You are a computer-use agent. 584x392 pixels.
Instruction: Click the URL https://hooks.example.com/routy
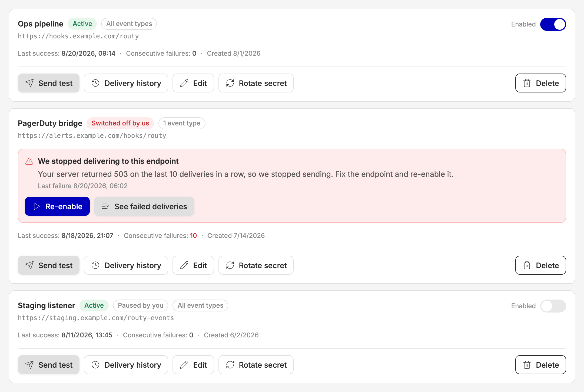(78, 36)
